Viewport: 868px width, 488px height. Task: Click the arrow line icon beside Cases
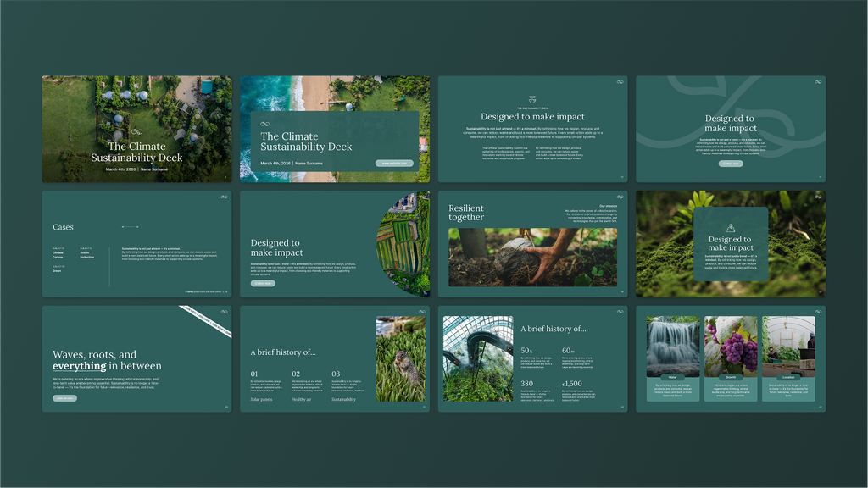point(130,227)
